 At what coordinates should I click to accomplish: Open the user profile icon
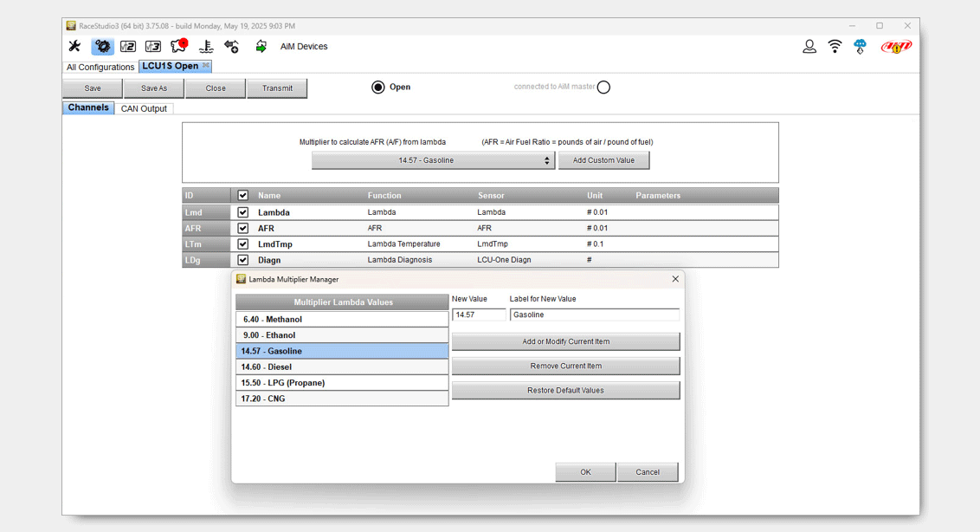click(x=809, y=47)
